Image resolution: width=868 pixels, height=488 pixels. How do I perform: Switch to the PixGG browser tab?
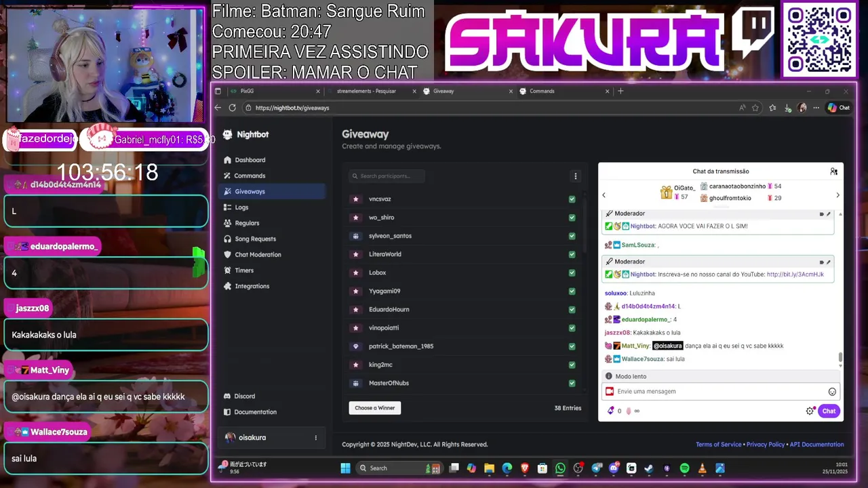click(275, 91)
